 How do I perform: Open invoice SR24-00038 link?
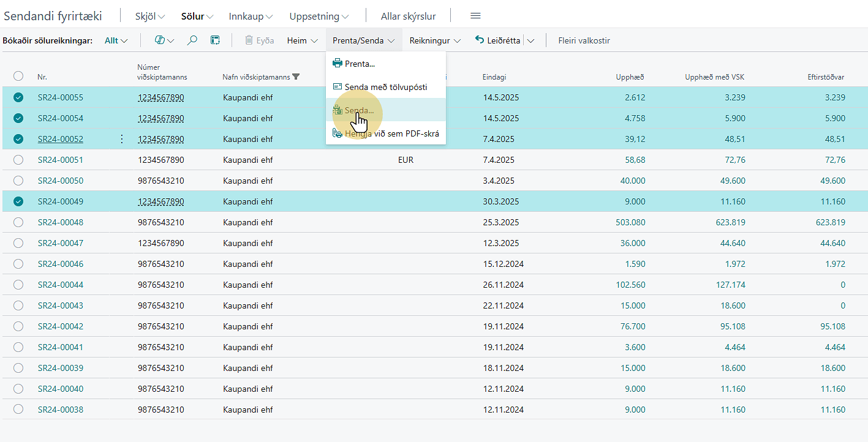[x=61, y=410]
